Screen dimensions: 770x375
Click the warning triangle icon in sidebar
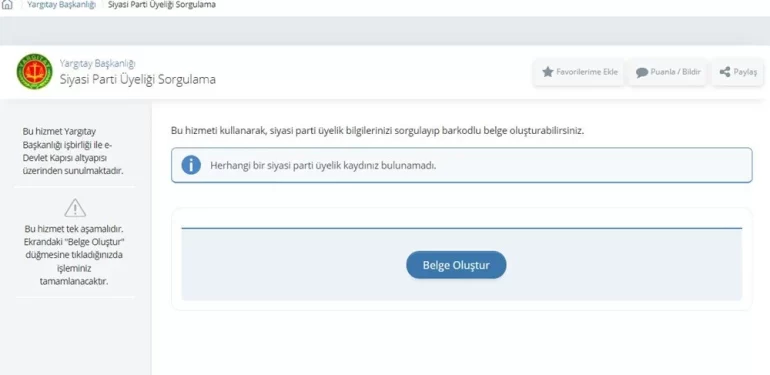(x=75, y=208)
